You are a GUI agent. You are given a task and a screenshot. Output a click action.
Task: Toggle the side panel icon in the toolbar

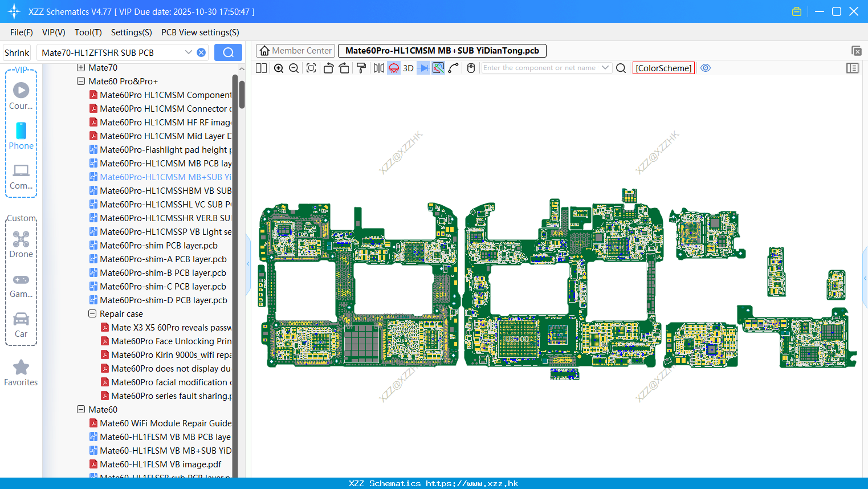pos(853,68)
